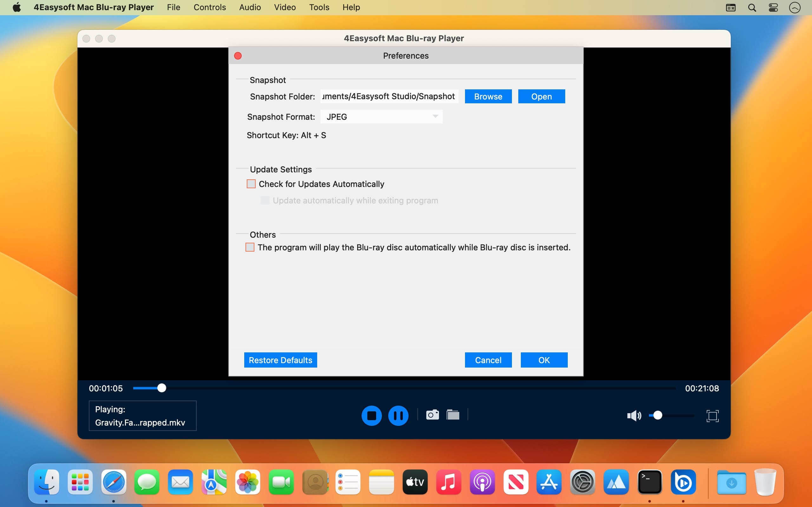
Task: Mute audio using the speaker icon
Action: 633,416
